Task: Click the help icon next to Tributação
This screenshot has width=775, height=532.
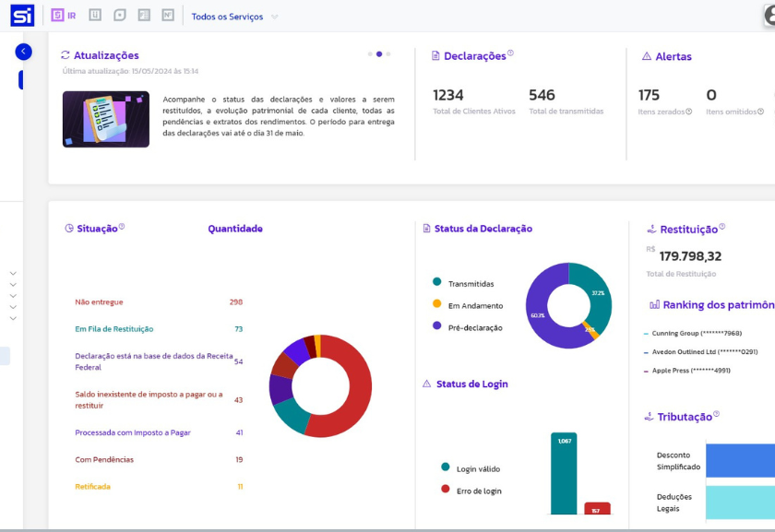Action: pos(716,414)
